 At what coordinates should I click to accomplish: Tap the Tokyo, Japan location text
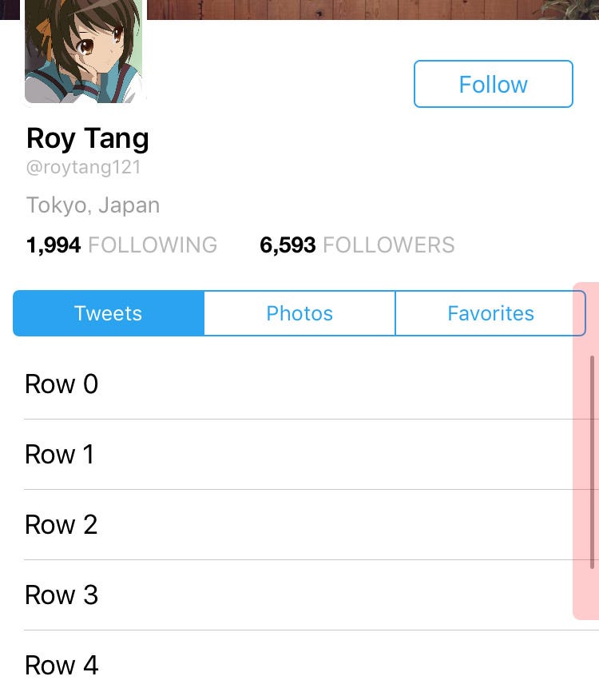click(93, 205)
